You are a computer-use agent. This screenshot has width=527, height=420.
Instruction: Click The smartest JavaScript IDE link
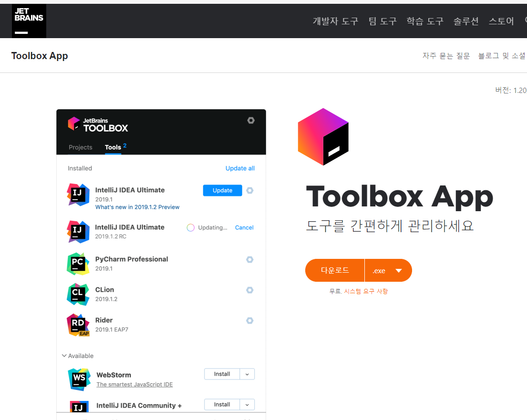click(134, 384)
